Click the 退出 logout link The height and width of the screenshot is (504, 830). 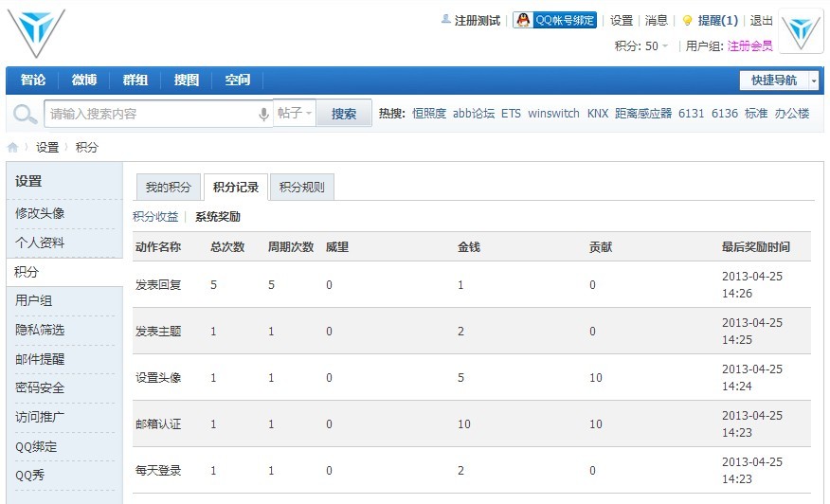tap(761, 21)
